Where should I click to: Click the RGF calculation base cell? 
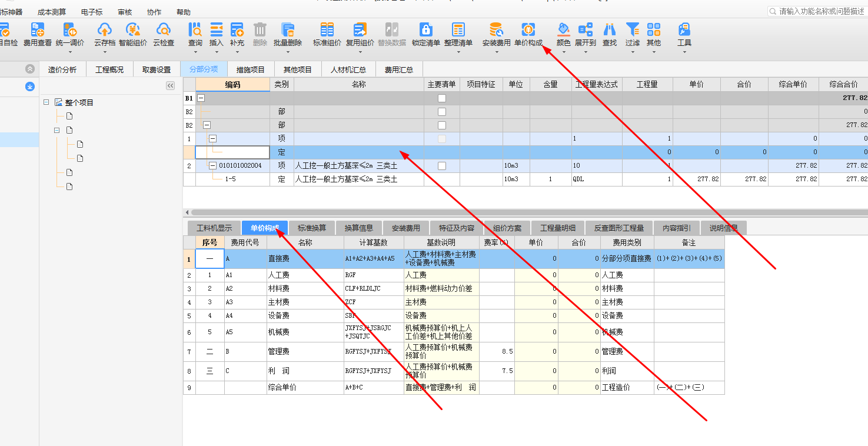374,275
